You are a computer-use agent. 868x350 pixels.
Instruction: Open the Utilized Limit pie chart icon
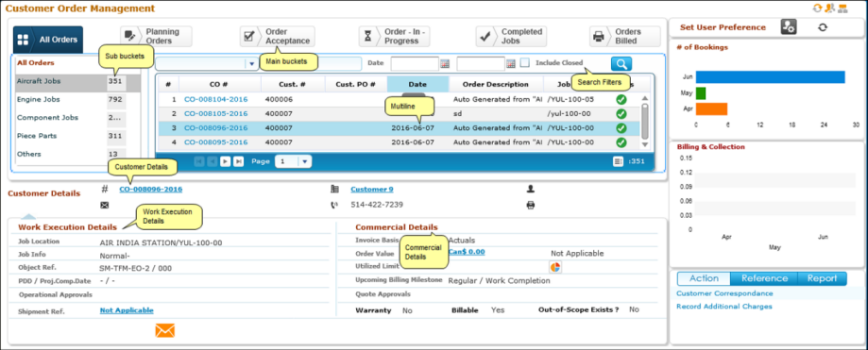[555, 267]
